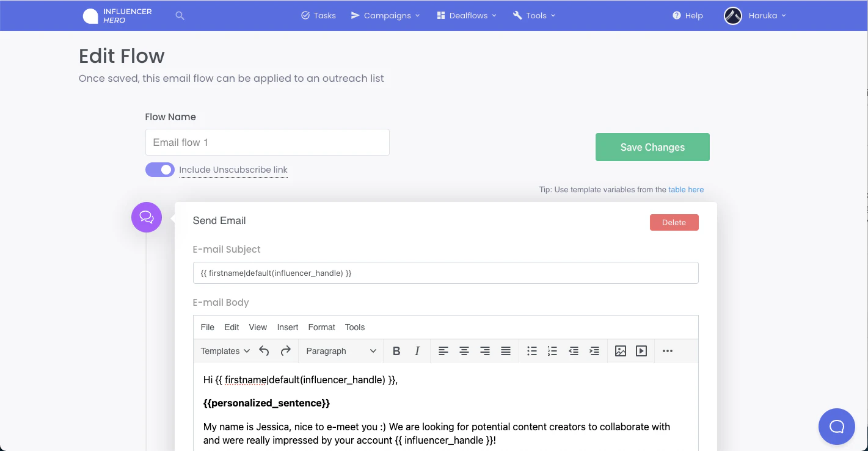
Task: Redo the last editor change
Action: coord(285,351)
